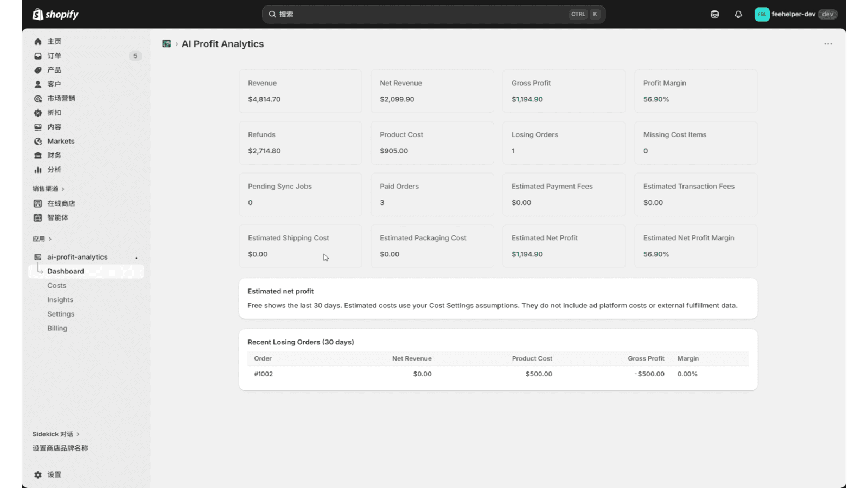Click the store brand name setup link
This screenshot has width=868, height=488.
60,448
